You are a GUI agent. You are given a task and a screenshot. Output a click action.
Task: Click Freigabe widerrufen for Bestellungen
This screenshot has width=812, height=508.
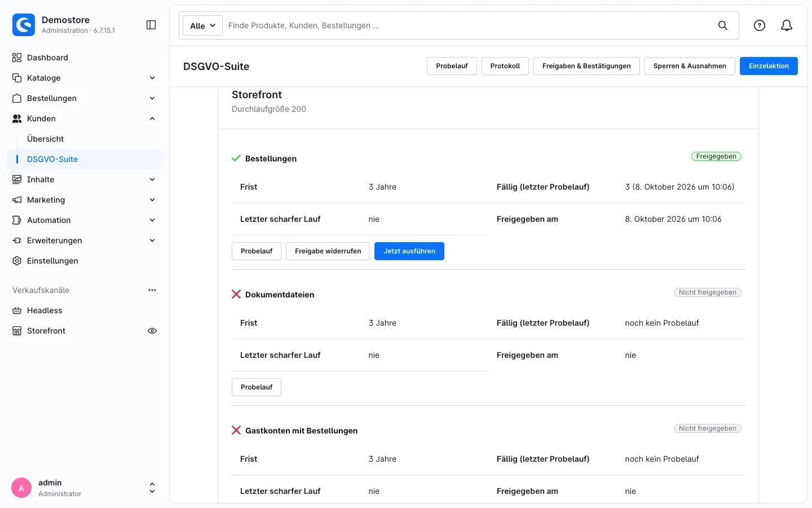(x=328, y=251)
